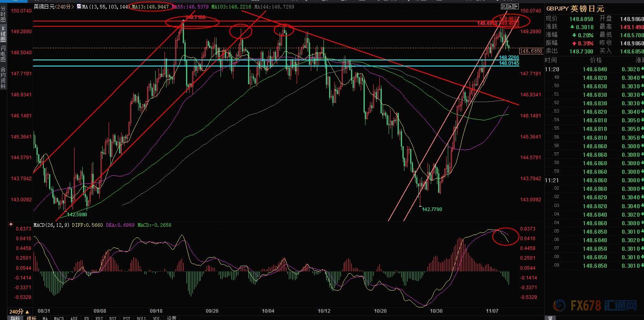Click the current price tag 148.6850 on axis

(531, 51)
